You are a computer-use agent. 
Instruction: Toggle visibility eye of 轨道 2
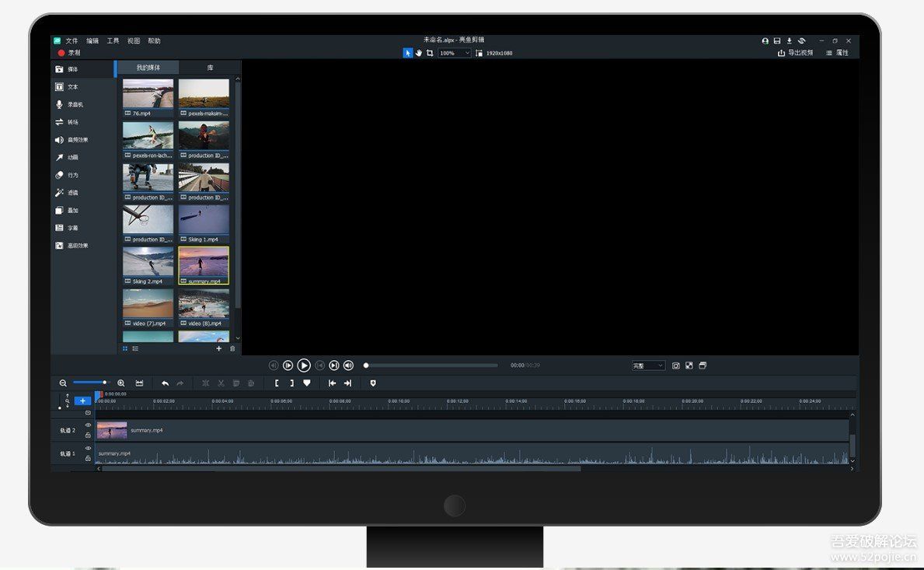coord(88,425)
